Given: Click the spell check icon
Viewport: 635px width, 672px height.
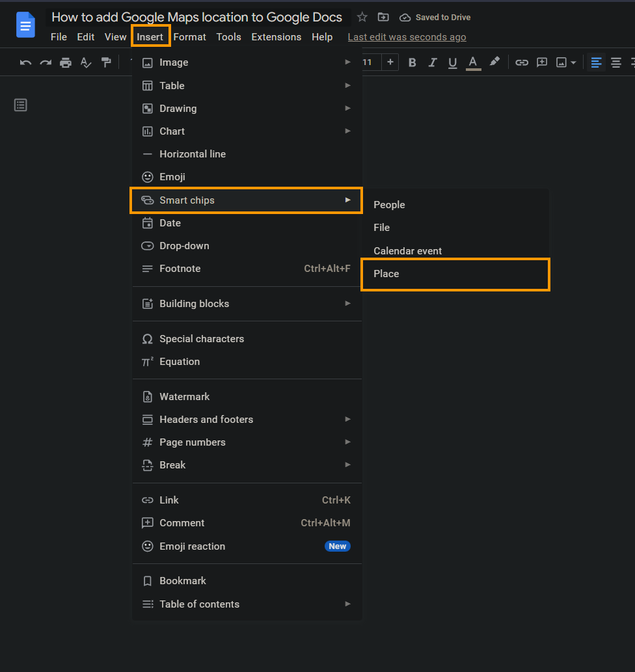Looking at the screenshot, I should click(86, 62).
